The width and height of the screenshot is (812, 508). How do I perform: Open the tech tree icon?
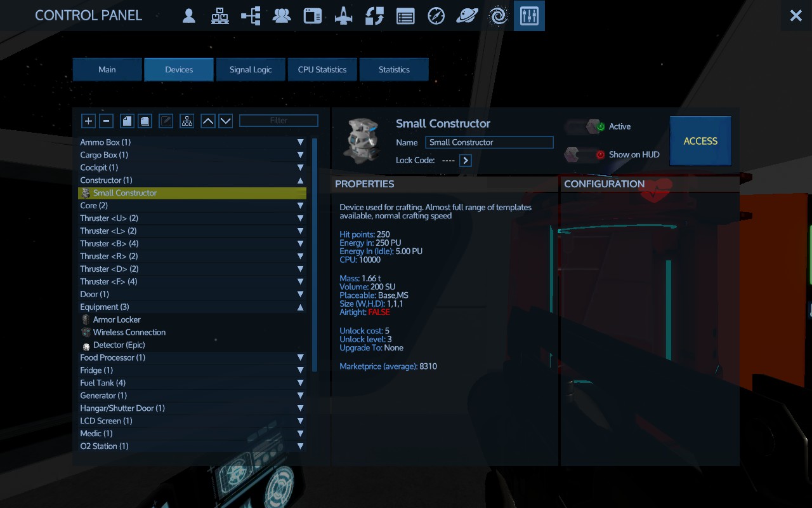click(x=251, y=16)
